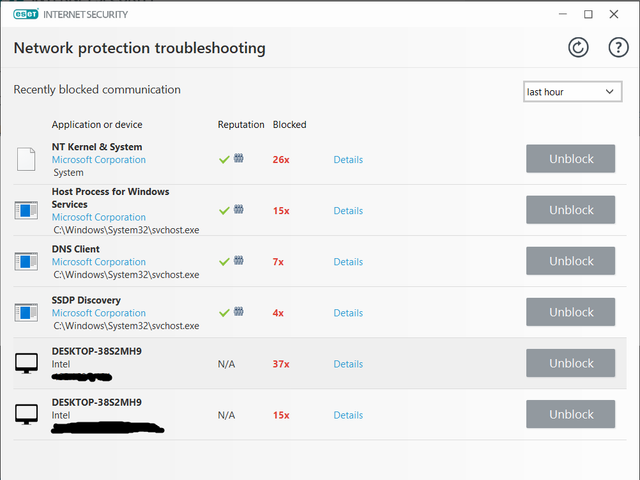640x480 pixels.
Task: Click the 'Reputation' column header
Action: coord(241,124)
